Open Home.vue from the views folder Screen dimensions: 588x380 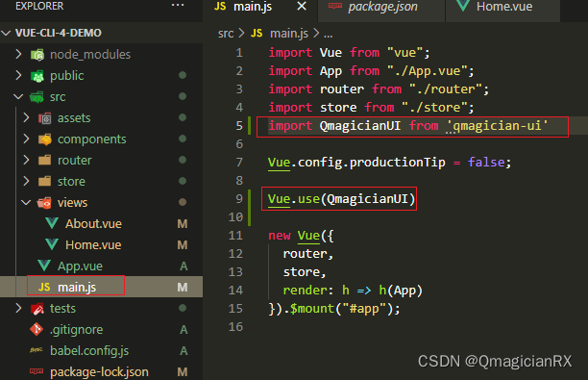(x=93, y=244)
